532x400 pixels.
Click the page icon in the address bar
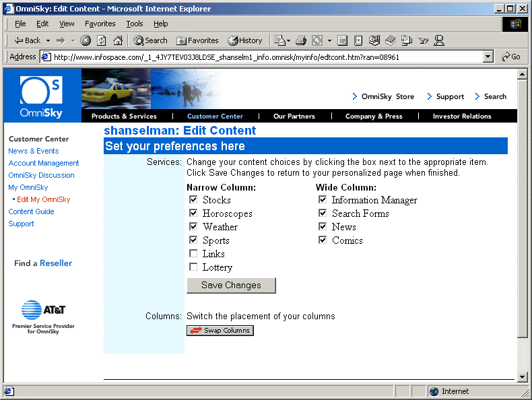tap(46, 57)
